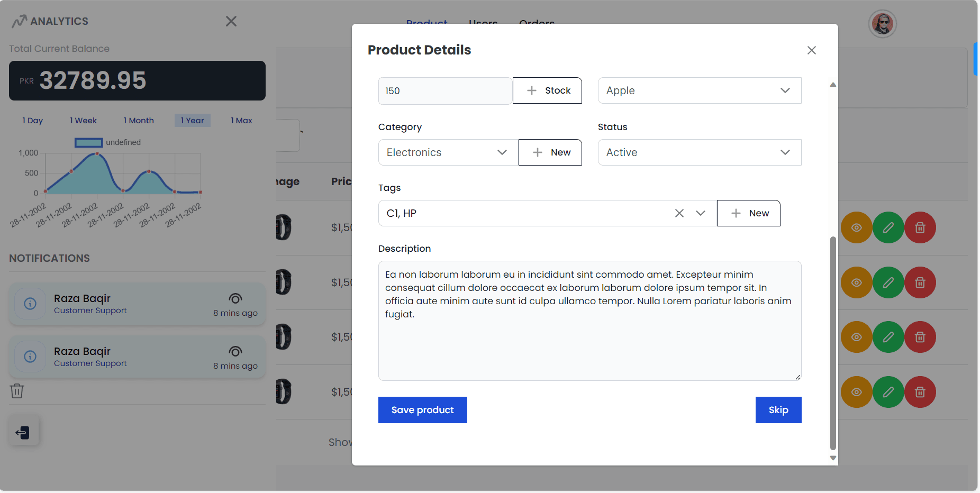Clear the Tags field using the X icon
The image size is (980, 493).
tap(679, 213)
